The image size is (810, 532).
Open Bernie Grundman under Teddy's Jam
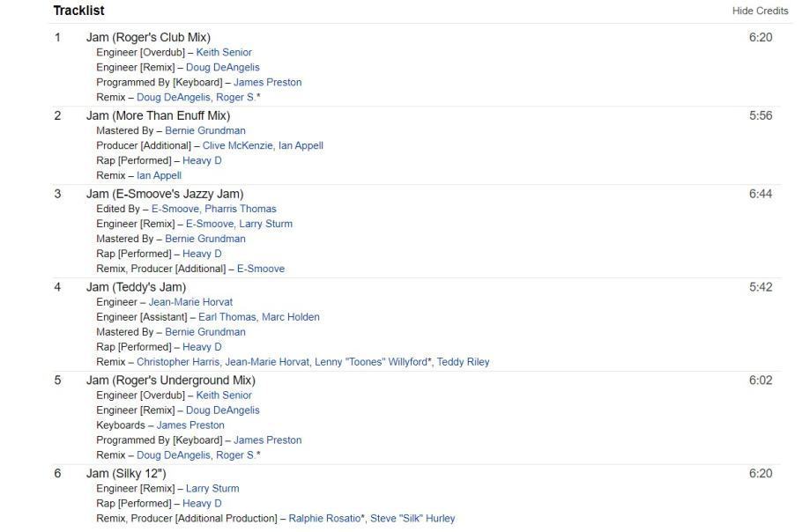[205, 332]
